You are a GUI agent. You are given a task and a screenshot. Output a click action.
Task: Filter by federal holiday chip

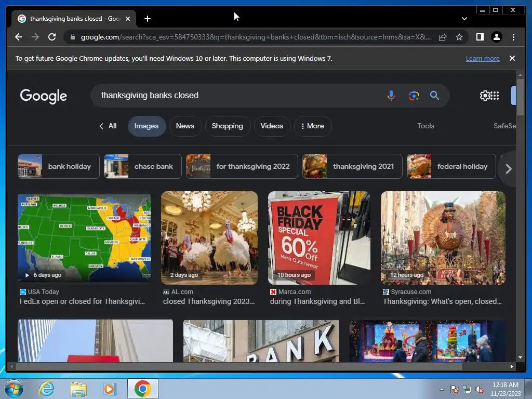[451, 166]
